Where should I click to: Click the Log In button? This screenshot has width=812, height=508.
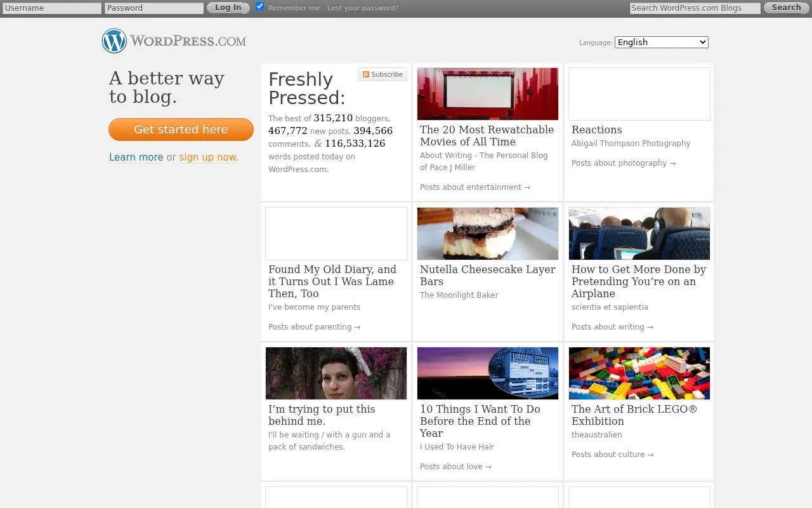click(228, 8)
